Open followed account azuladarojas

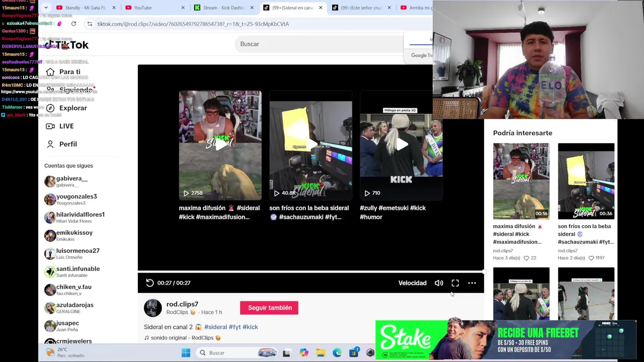pos(69,308)
